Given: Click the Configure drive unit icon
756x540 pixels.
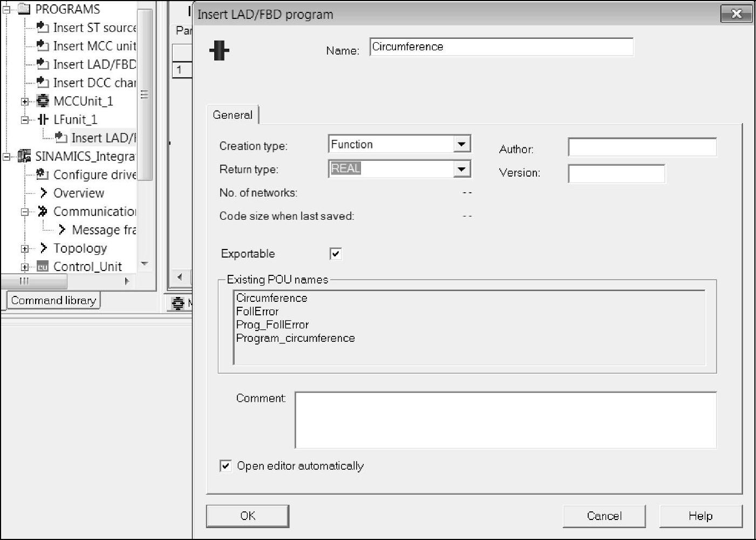Looking at the screenshot, I should coord(43,174).
